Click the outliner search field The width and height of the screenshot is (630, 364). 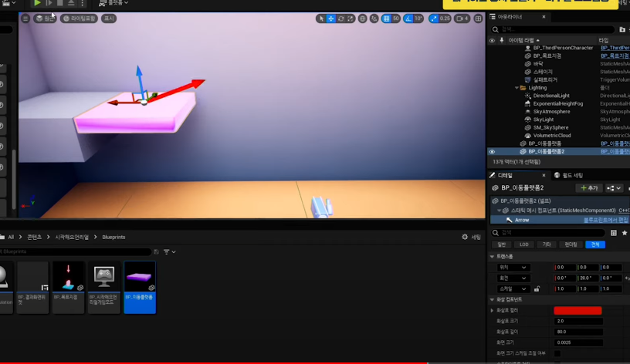(553, 29)
